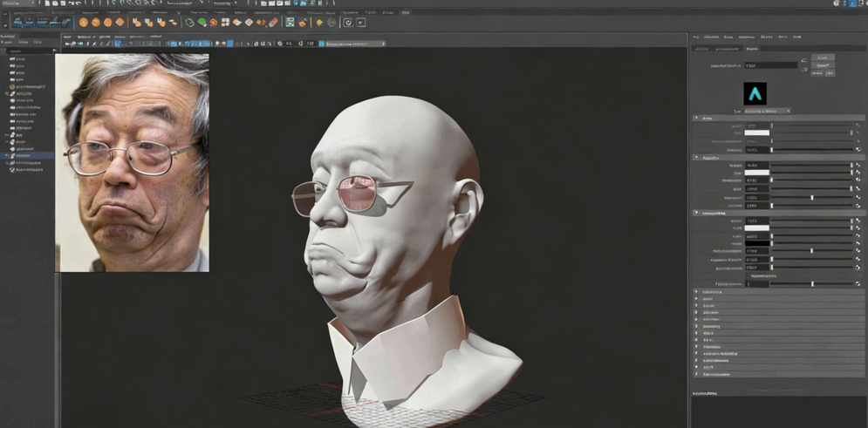Image resolution: width=868 pixels, height=428 pixels.
Task: Click the first orange sphere shelf icon
Action: point(84,22)
